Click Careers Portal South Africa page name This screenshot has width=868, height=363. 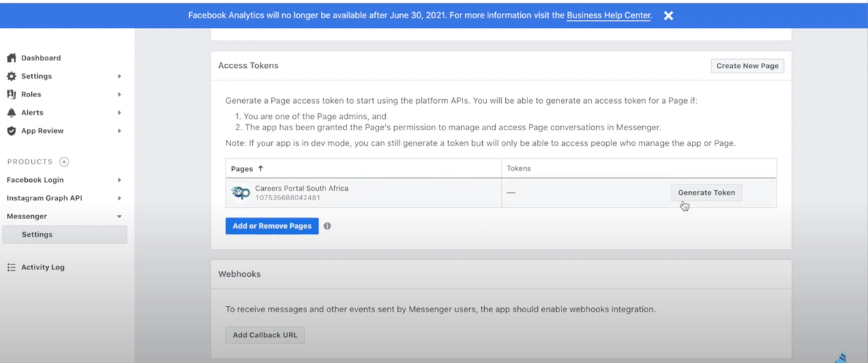(302, 188)
